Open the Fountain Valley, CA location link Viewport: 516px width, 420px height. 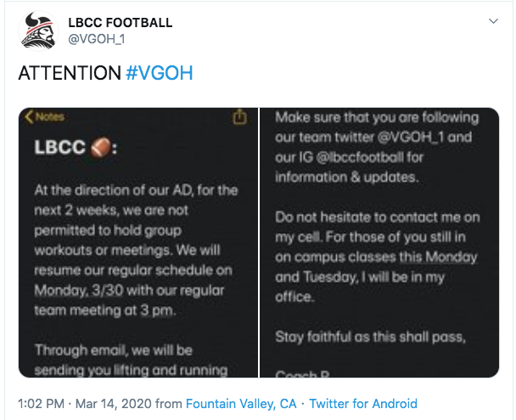pyautogui.click(x=241, y=404)
